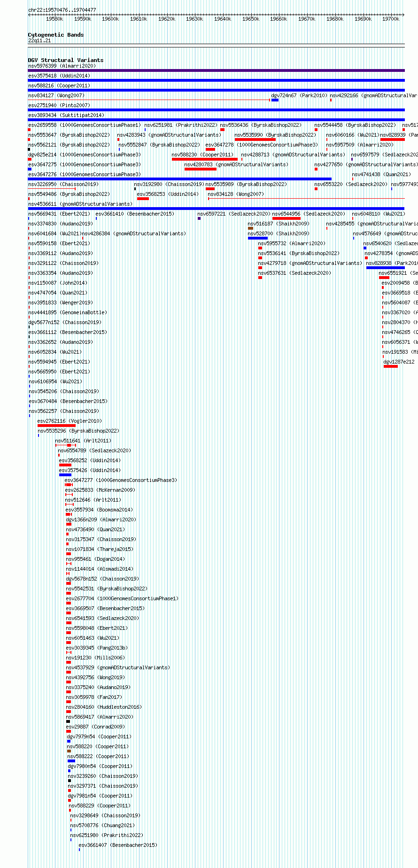Open nsv5957509 (Almarri2020) variant
The height and width of the screenshot is (868, 418).
(x=360, y=145)
